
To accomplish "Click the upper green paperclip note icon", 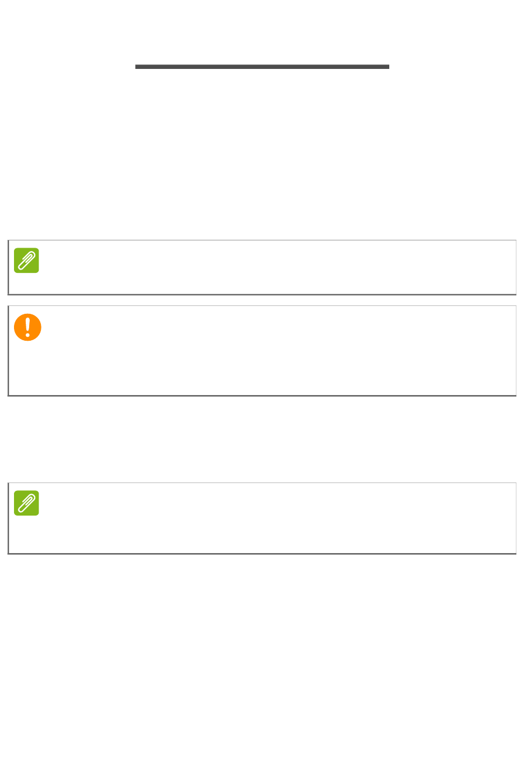I will pyautogui.click(x=26, y=261).
